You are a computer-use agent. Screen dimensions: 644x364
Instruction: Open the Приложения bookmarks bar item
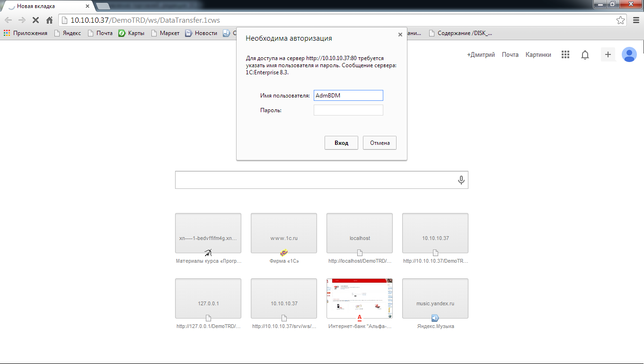point(26,33)
